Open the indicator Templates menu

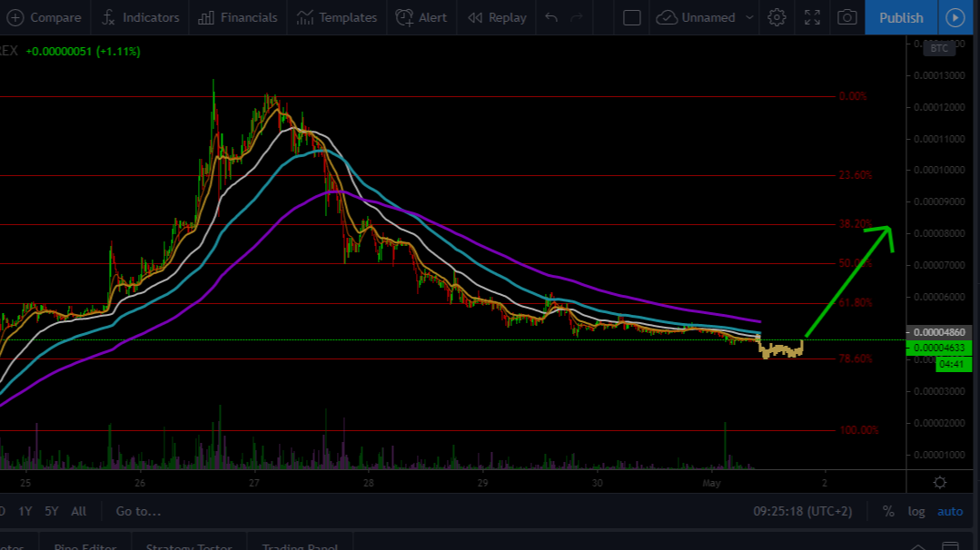pos(337,17)
